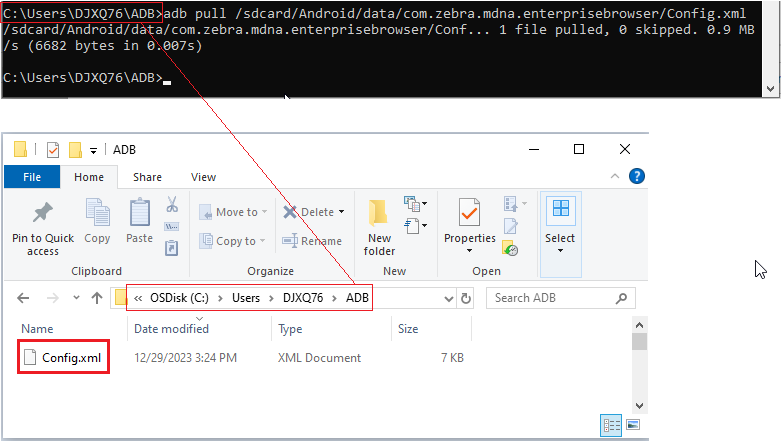Sort by Date modified column header
Image resolution: width=782 pixels, height=442 pixels.
(x=171, y=329)
